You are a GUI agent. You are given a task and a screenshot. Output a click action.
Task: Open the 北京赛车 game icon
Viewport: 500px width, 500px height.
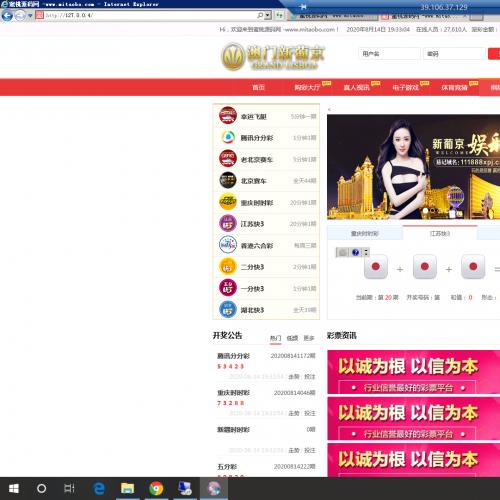click(x=228, y=180)
